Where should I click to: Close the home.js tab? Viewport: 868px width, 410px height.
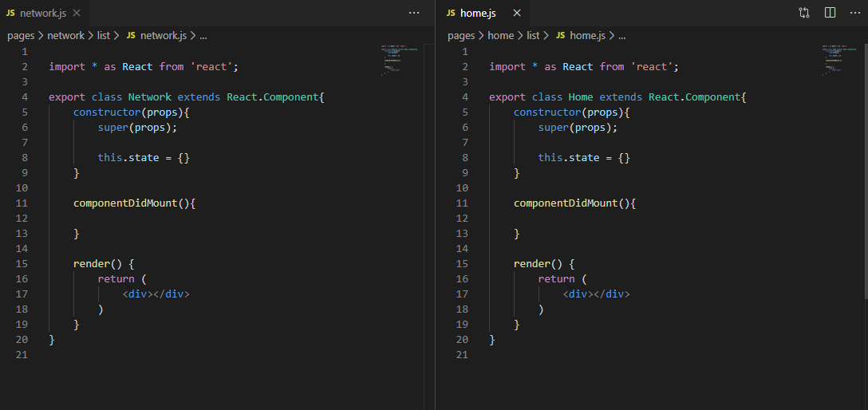click(517, 13)
